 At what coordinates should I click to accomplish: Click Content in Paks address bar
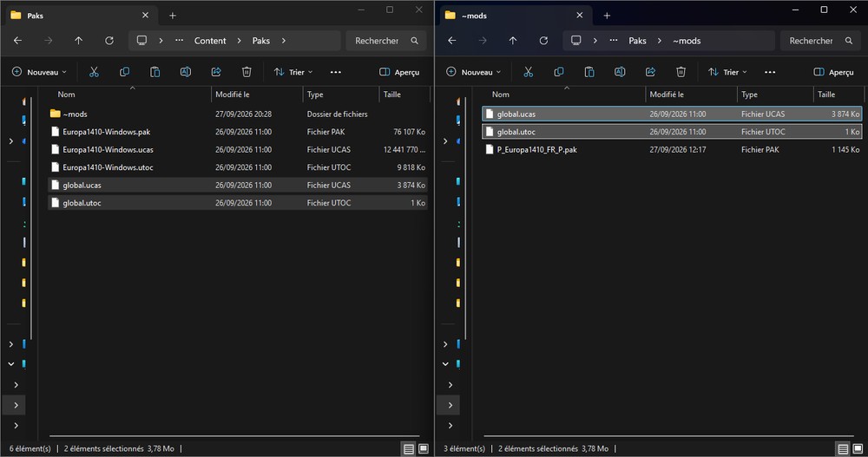pyautogui.click(x=210, y=41)
